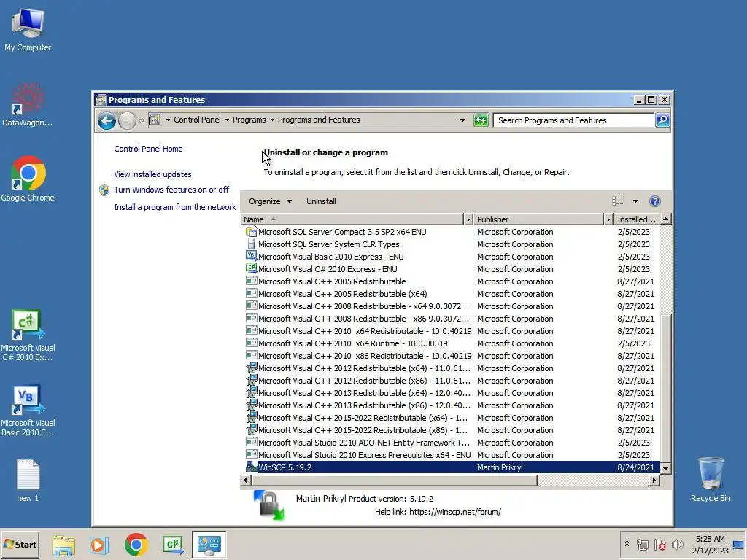Refresh the Programs and Features list
This screenshot has width=747, height=560.
tap(481, 120)
